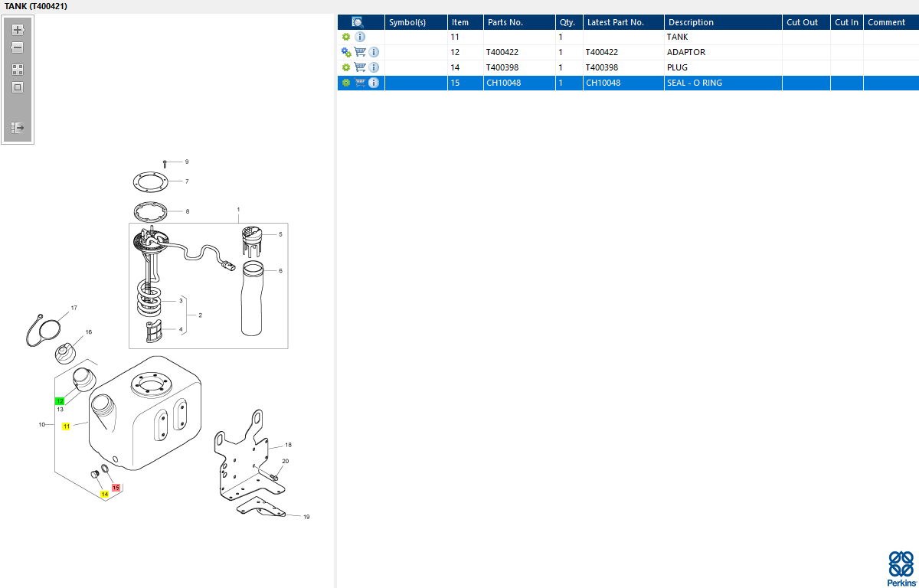The image size is (919, 588).
Task: Select the TANK description cell
Action: pos(723,37)
